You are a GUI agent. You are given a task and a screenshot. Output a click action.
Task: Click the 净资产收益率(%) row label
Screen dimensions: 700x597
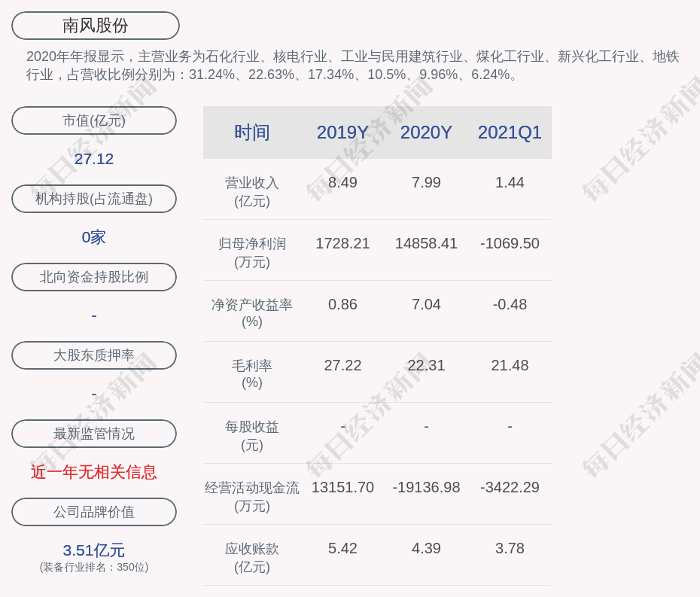[x=252, y=313]
